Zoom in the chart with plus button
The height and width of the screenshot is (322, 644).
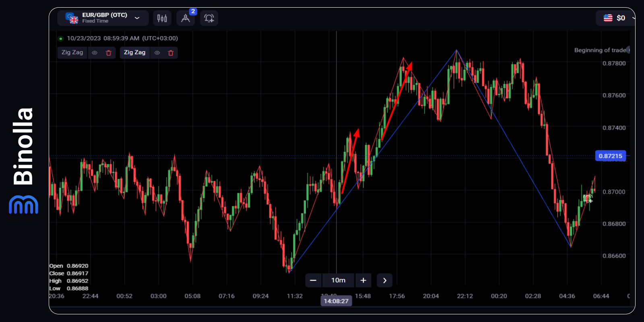(x=363, y=280)
